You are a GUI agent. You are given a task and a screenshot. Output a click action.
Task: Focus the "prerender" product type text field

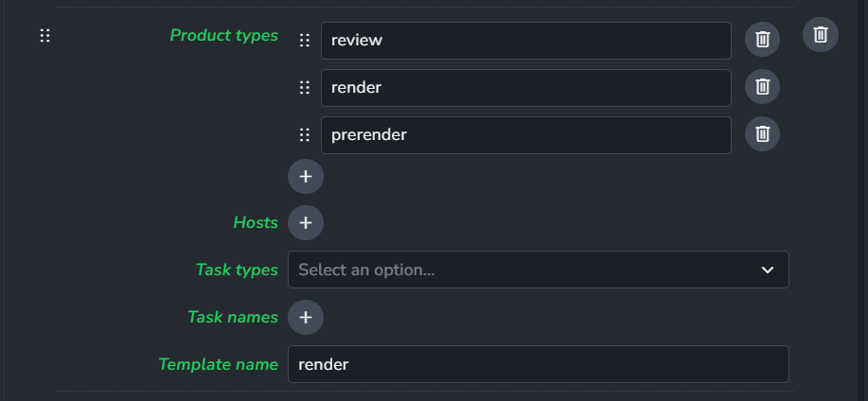click(x=526, y=135)
